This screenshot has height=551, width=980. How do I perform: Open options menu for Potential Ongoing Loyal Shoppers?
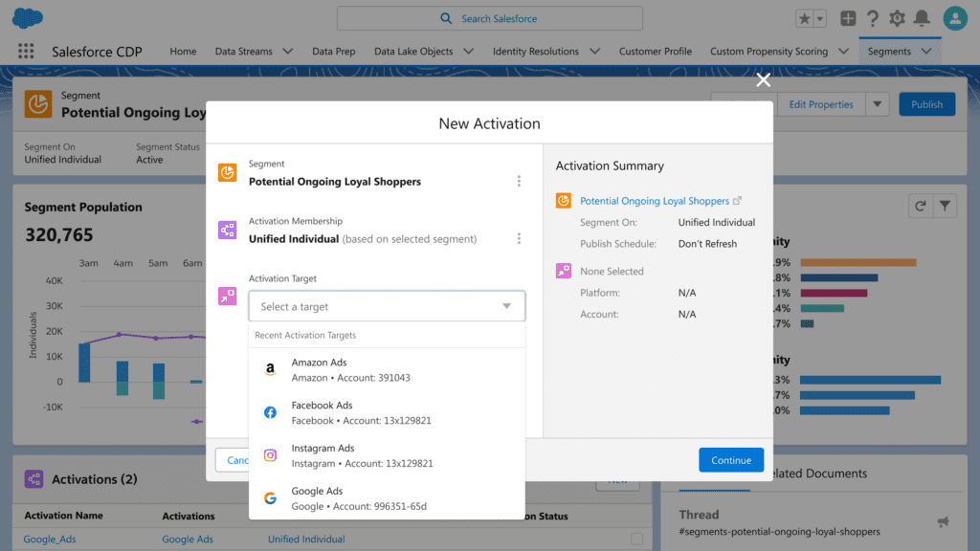519,181
